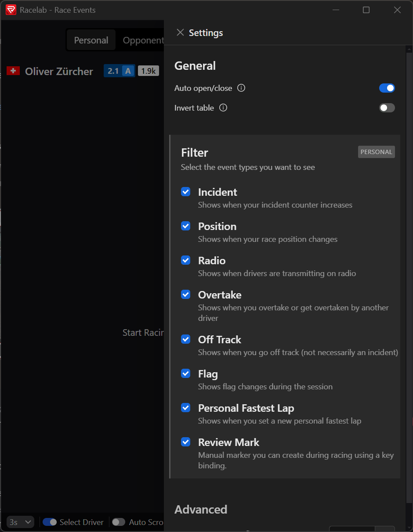Enable the Invert table switch
413x532 pixels.
387,108
